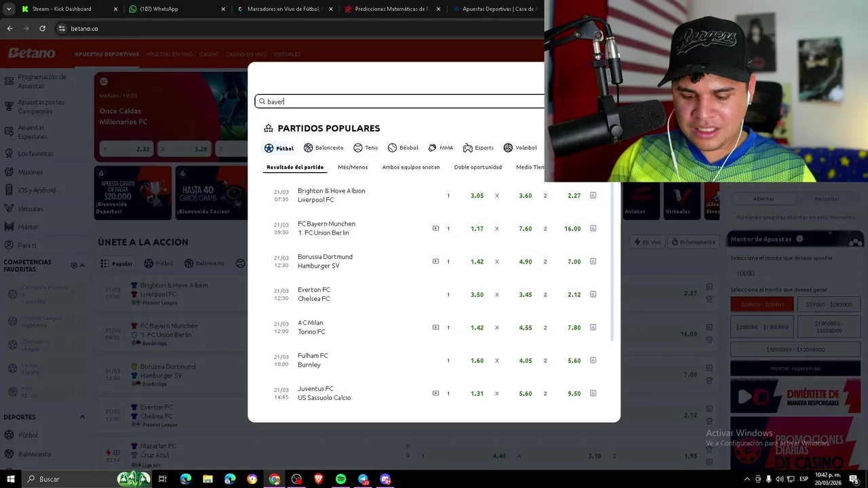The height and width of the screenshot is (488, 868).
Task: Open Apuestas en Vivo in top navigation
Action: 170,54
